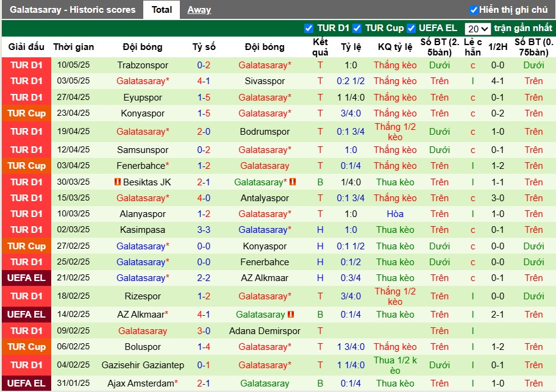Click the Galatasaray - Historic scores title
556x392 pixels.
[x=73, y=10]
